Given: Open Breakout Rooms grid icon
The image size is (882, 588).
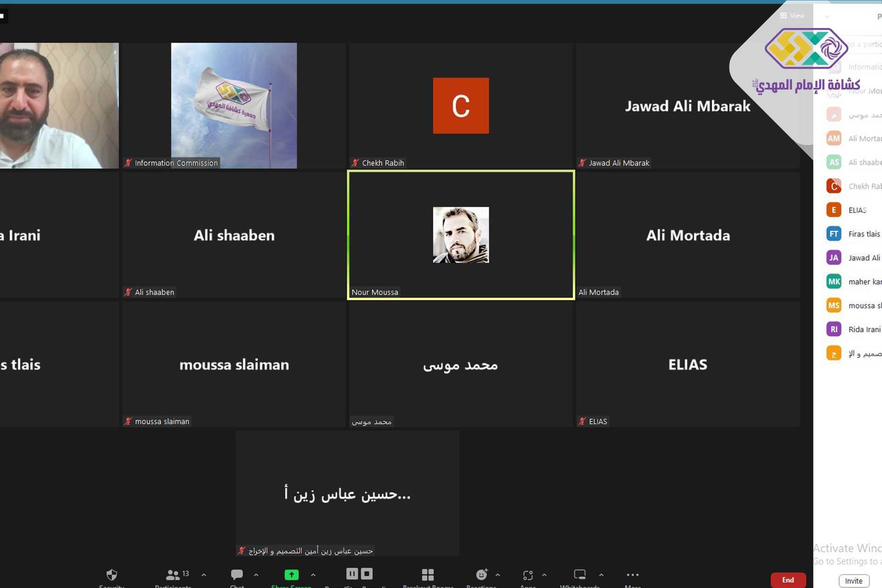Looking at the screenshot, I should click(428, 575).
